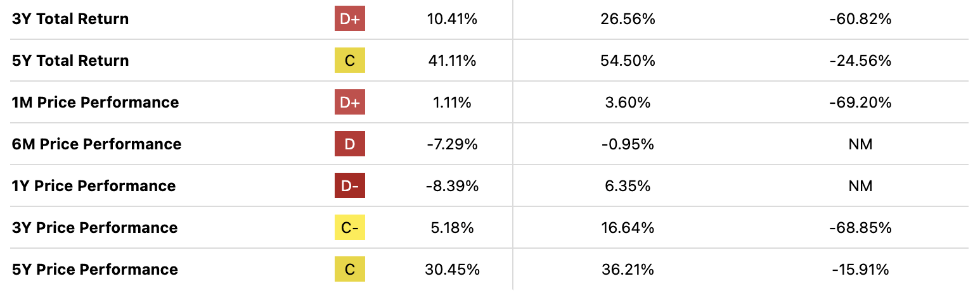Click the 1Y Price Performance label
This screenshot has width=980, height=300.
(x=94, y=186)
